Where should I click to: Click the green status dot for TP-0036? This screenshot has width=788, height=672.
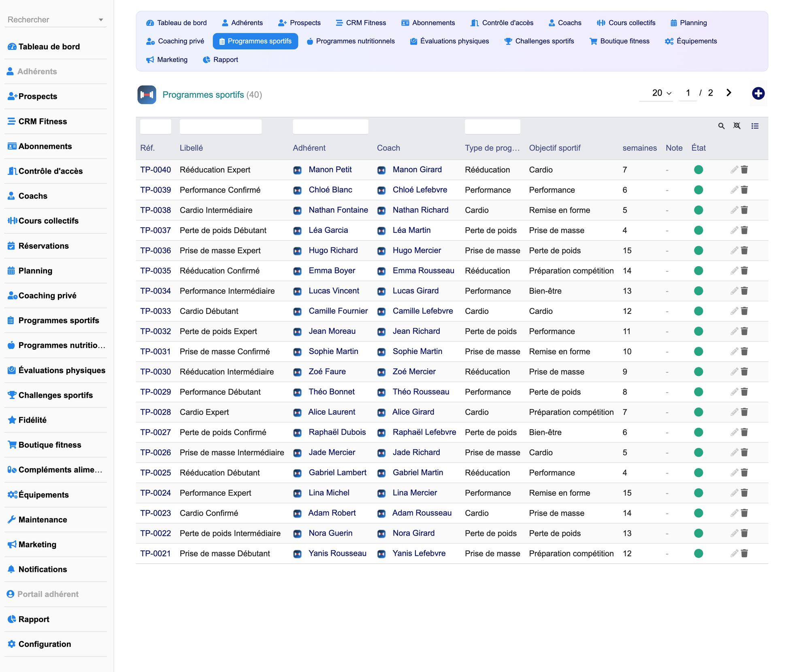pos(699,251)
